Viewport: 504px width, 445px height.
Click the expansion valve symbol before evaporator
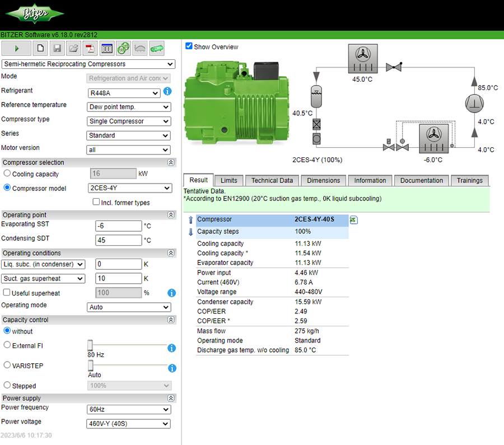(x=403, y=145)
